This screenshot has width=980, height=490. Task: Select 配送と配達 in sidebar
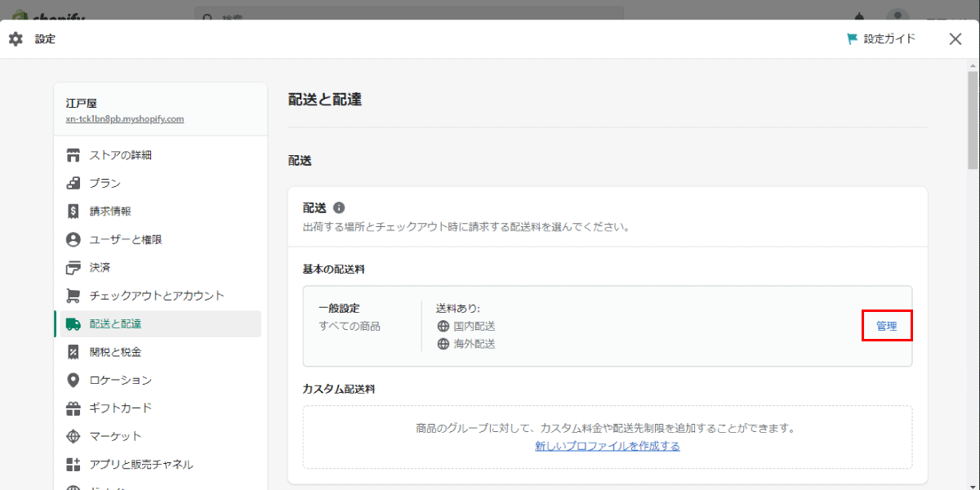coord(161,324)
